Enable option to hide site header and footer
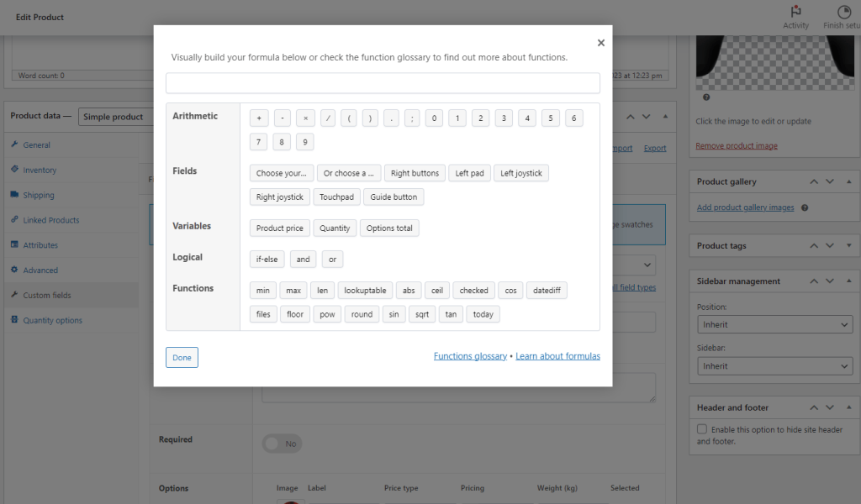 point(702,429)
